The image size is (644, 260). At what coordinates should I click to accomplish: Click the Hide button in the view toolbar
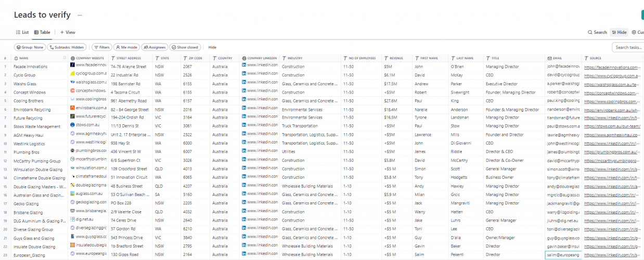click(x=619, y=32)
